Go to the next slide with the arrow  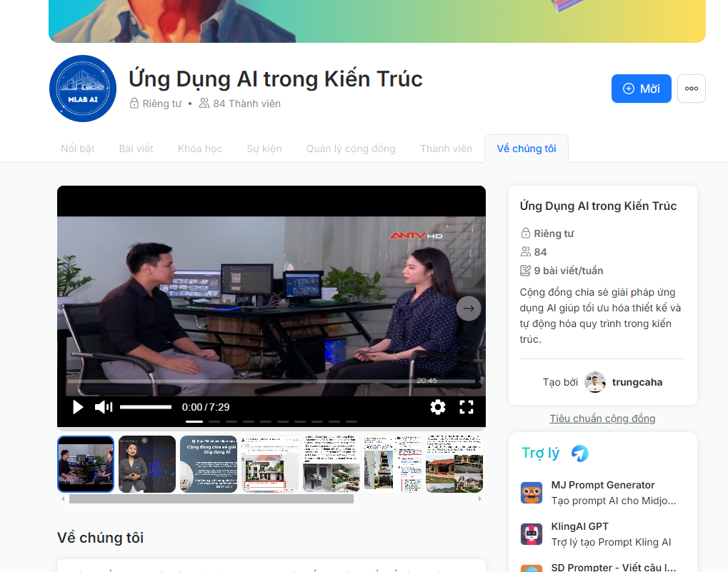469,308
